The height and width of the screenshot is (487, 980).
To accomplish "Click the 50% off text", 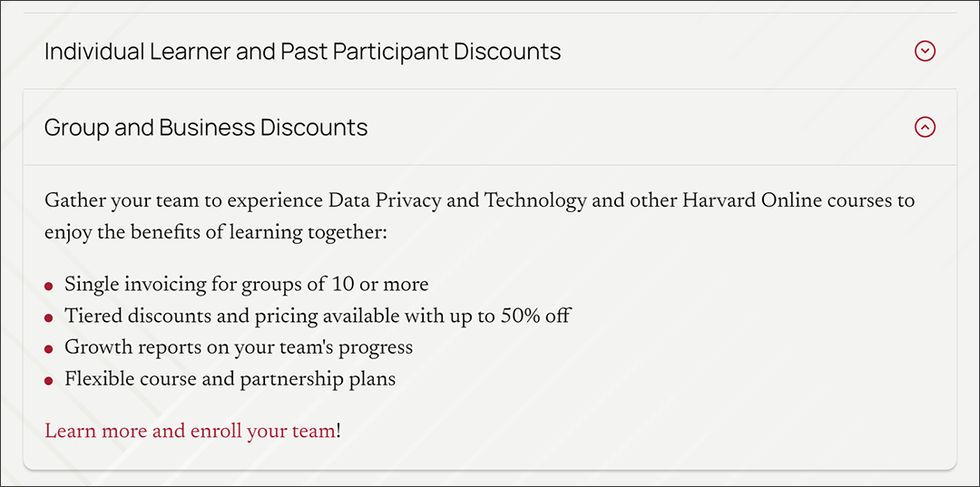I will point(535,316).
